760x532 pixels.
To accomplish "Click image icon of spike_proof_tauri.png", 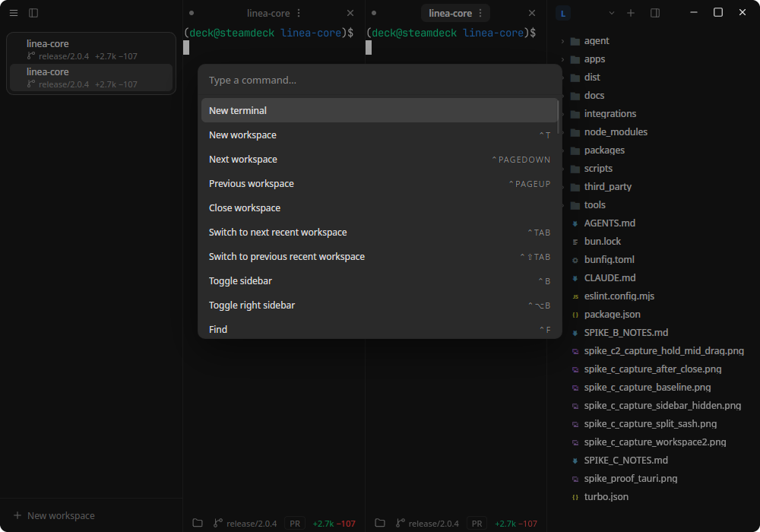I will pyautogui.click(x=575, y=480).
